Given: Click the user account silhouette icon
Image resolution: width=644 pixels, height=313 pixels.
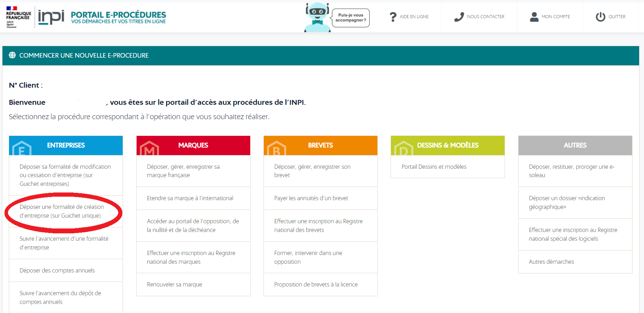Looking at the screenshot, I should (x=534, y=17).
